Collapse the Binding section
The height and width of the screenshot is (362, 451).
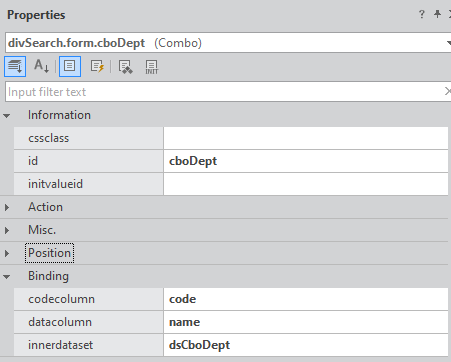tap(7, 277)
